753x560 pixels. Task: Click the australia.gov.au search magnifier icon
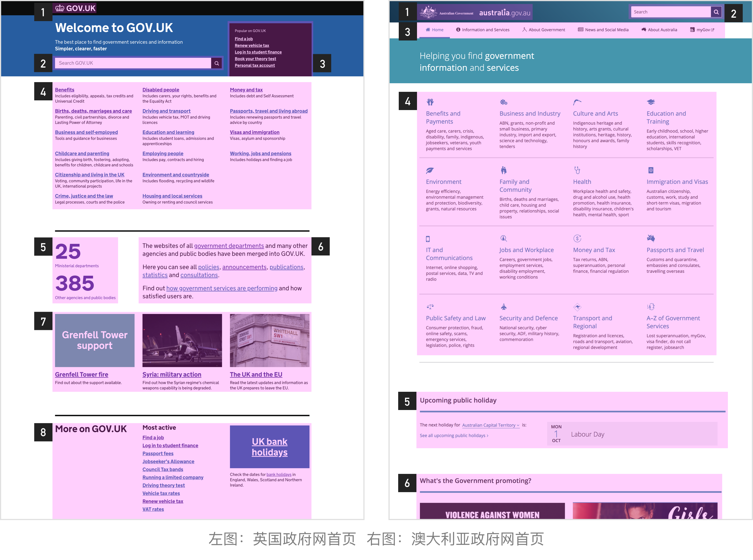[716, 12]
